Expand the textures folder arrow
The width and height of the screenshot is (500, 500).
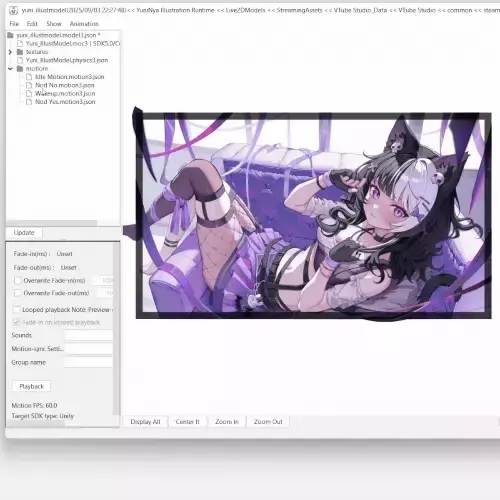tap(10, 52)
